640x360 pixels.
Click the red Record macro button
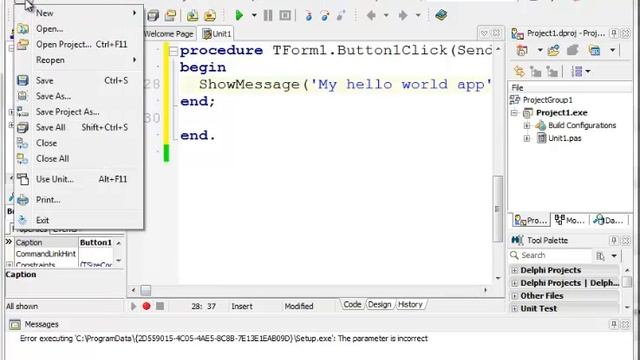coord(147,306)
